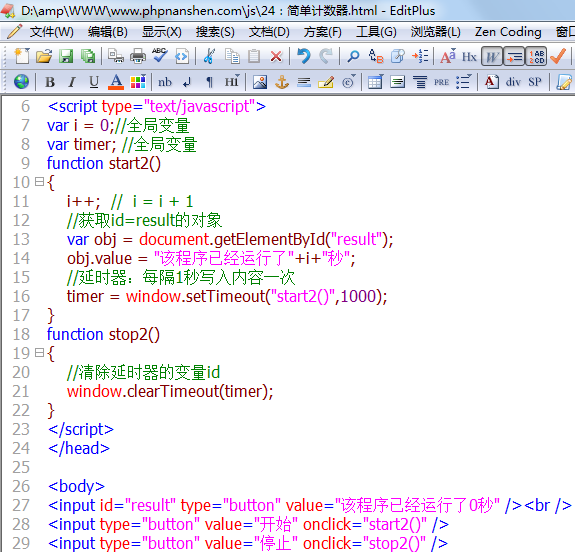Click the Redo arrow icon
575x552 pixels.
[326, 56]
